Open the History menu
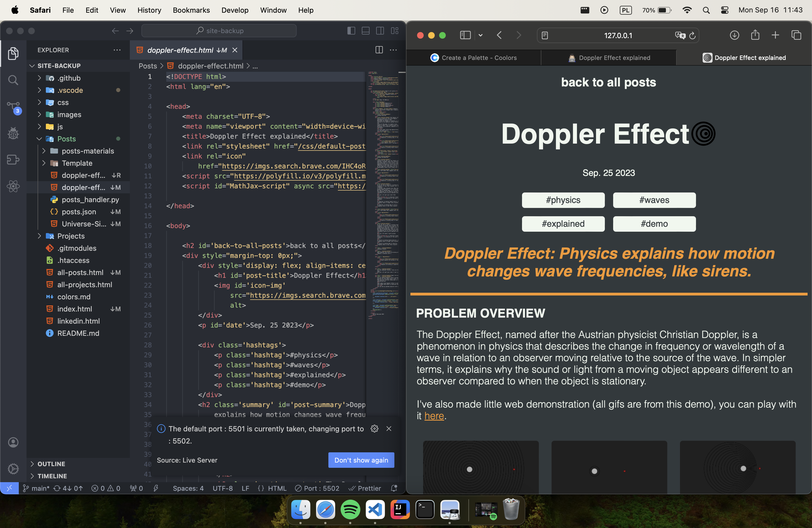 (149, 10)
